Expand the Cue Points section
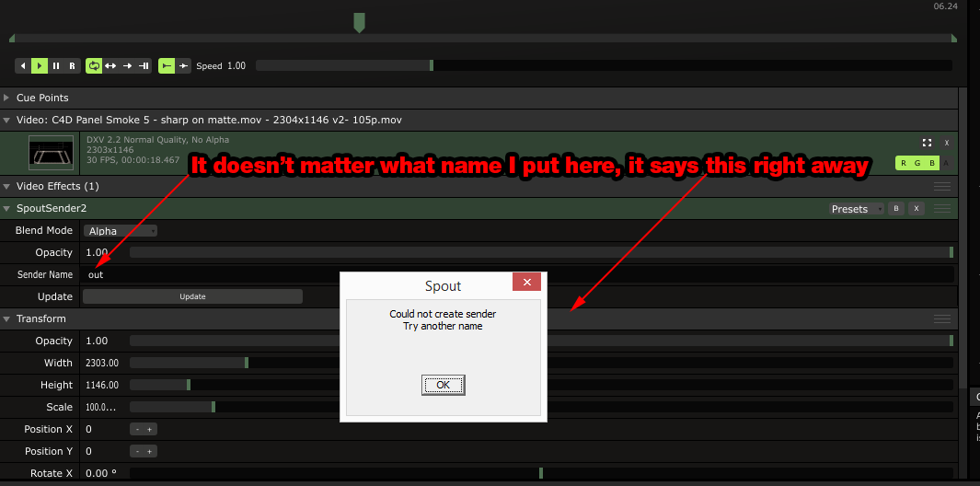The image size is (980, 486). (x=7, y=98)
